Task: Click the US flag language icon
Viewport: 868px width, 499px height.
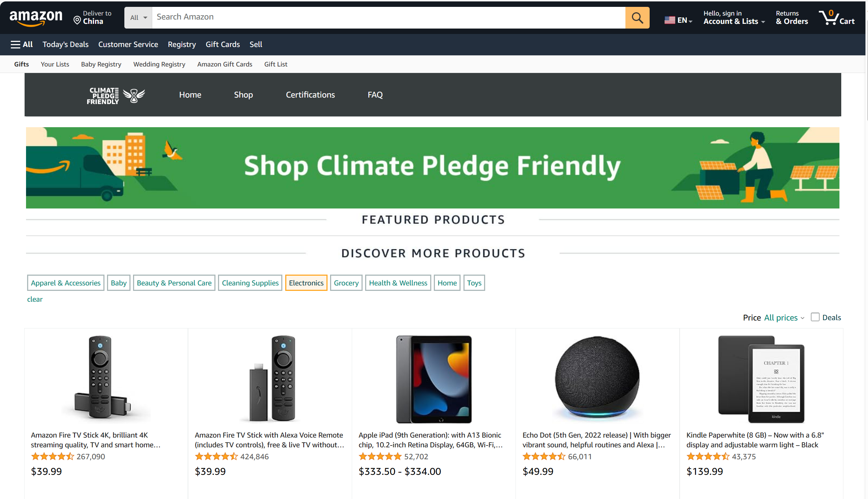Action: pos(670,20)
